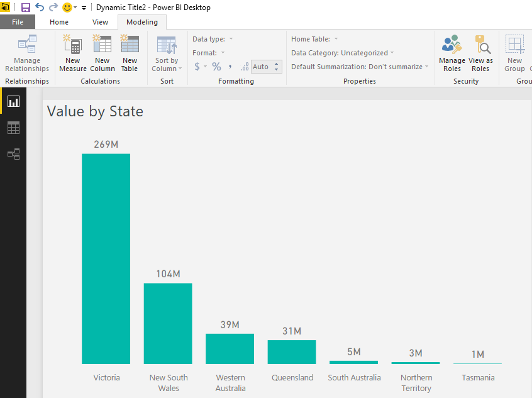Switch to the Home ribbon tab
Screen dimensions: 532x398
59,22
